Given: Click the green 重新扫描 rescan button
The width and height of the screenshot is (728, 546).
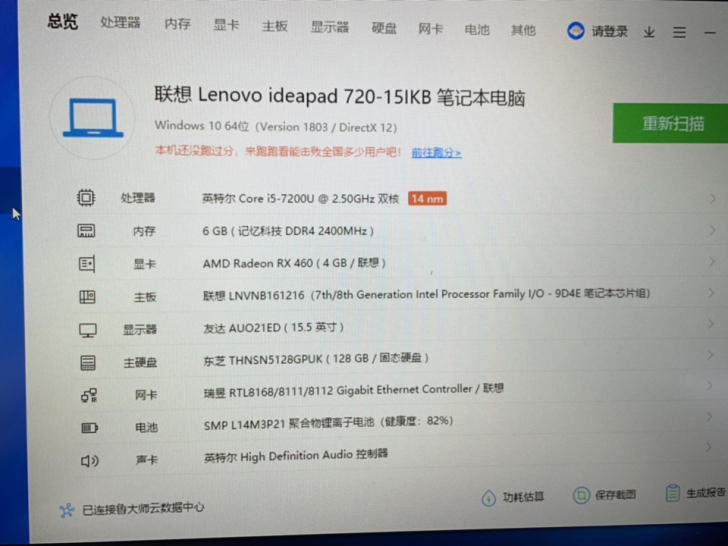Looking at the screenshot, I should 670,123.
